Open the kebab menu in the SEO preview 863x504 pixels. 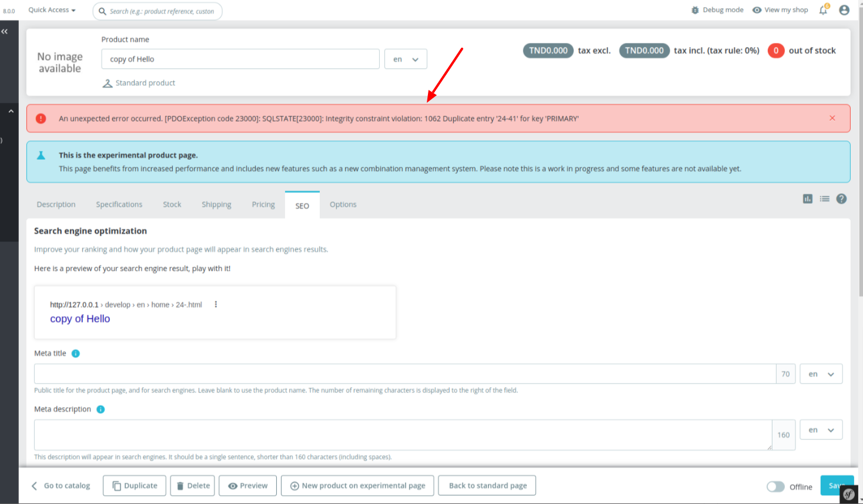click(215, 304)
